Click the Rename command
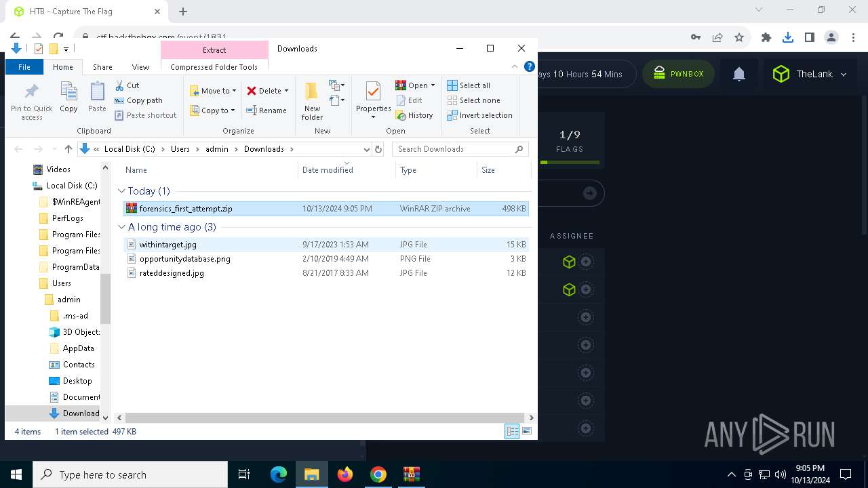Image resolution: width=868 pixels, height=488 pixels. tap(267, 110)
